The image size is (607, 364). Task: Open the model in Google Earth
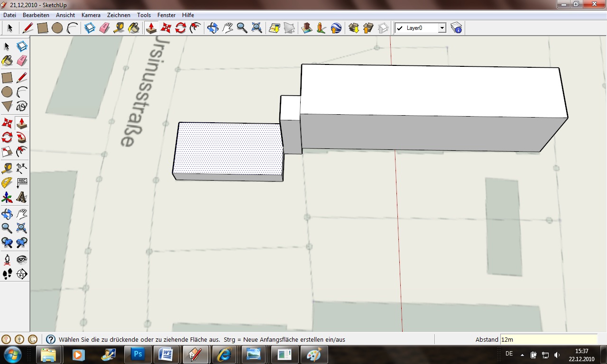(335, 27)
